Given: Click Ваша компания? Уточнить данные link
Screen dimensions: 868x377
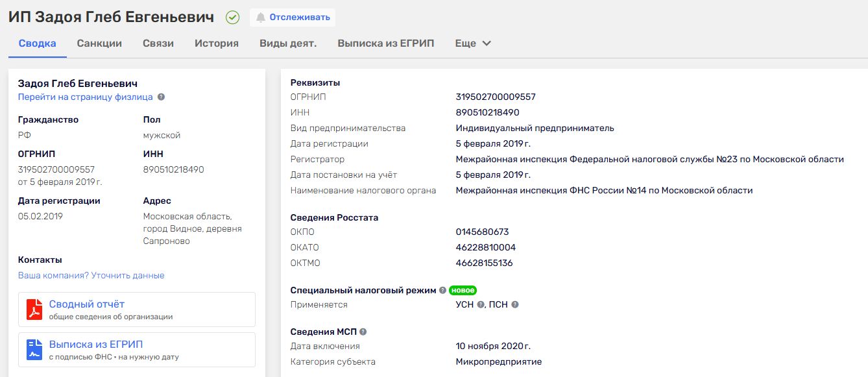Looking at the screenshot, I should click(x=91, y=276).
